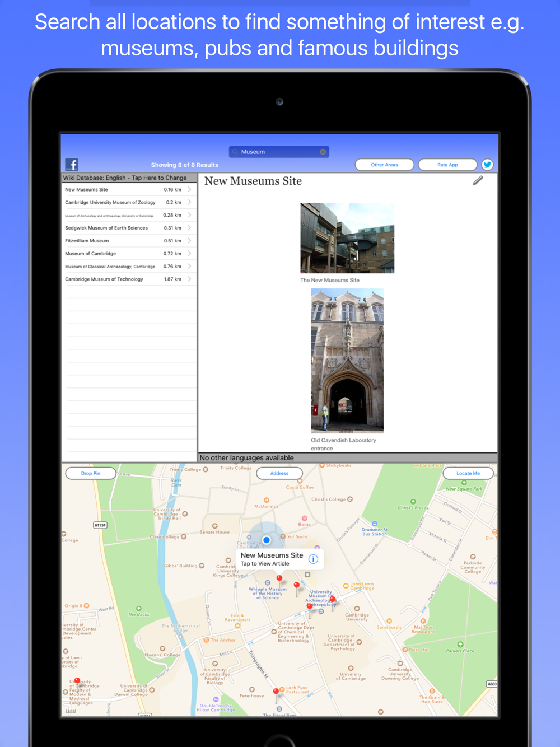Viewport: 560px width, 747px height.
Task: Tap the Costa Coffee map marker
Action: tap(300, 481)
